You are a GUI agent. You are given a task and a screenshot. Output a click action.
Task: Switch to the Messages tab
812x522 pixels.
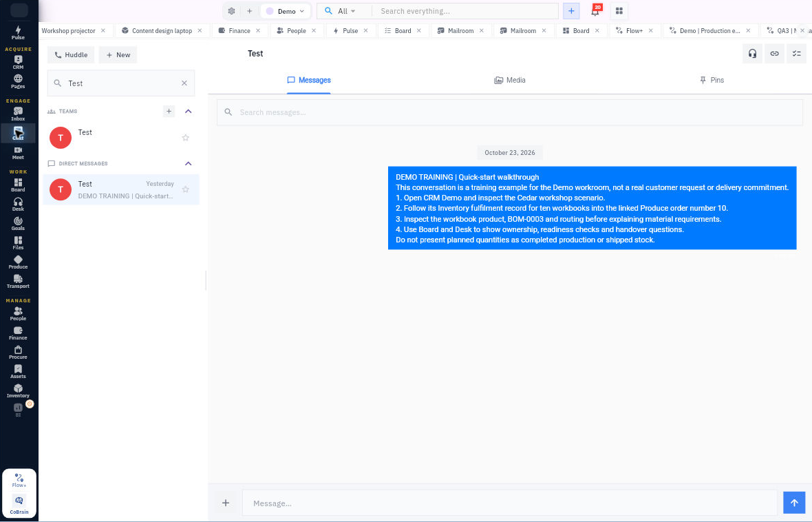(309, 80)
